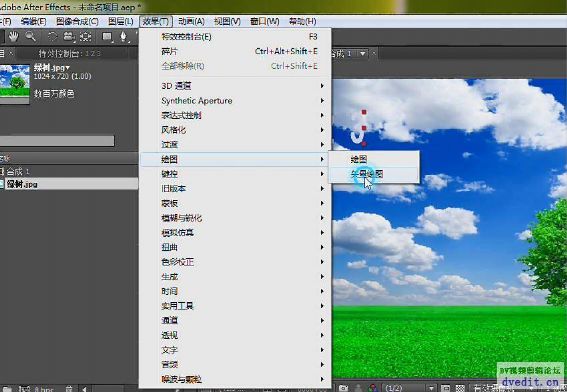Expand the 键控 submenu
The image size is (567, 392).
click(x=235, y=174)
